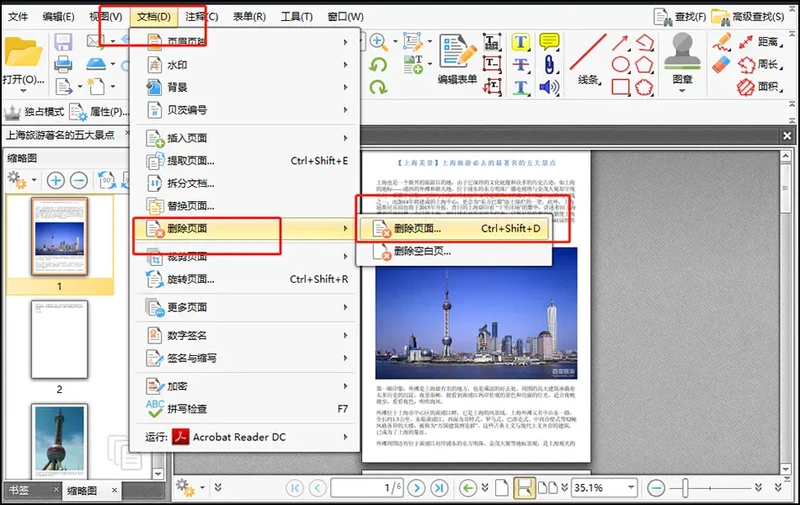Select the 距离 distance measurement tool

click(760, 42)
